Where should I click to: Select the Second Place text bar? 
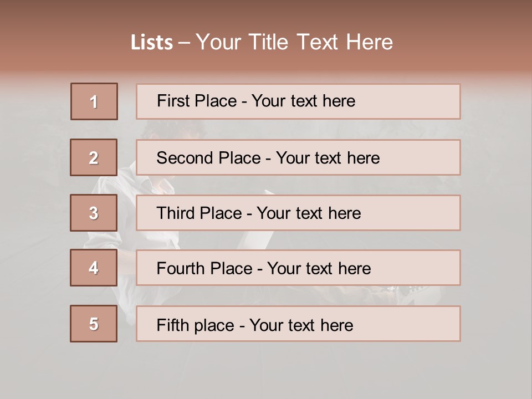pos(298,157)
